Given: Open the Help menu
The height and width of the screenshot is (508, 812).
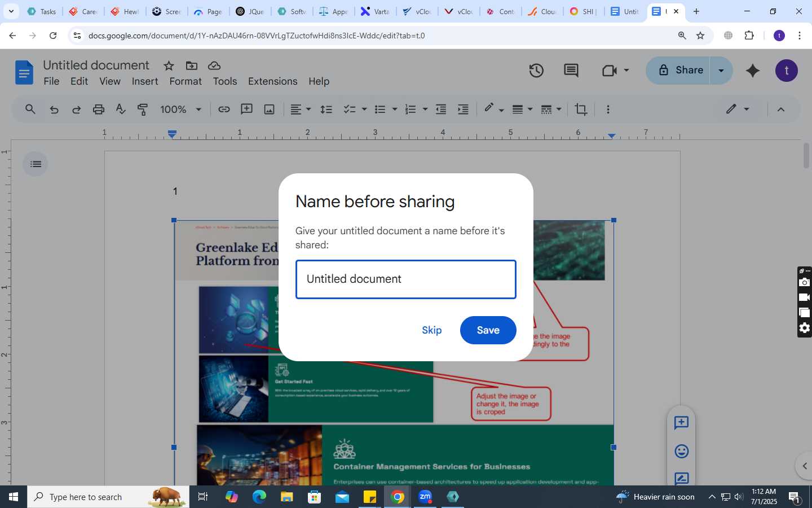Looking at the screenshot, I should pos(319,81).
